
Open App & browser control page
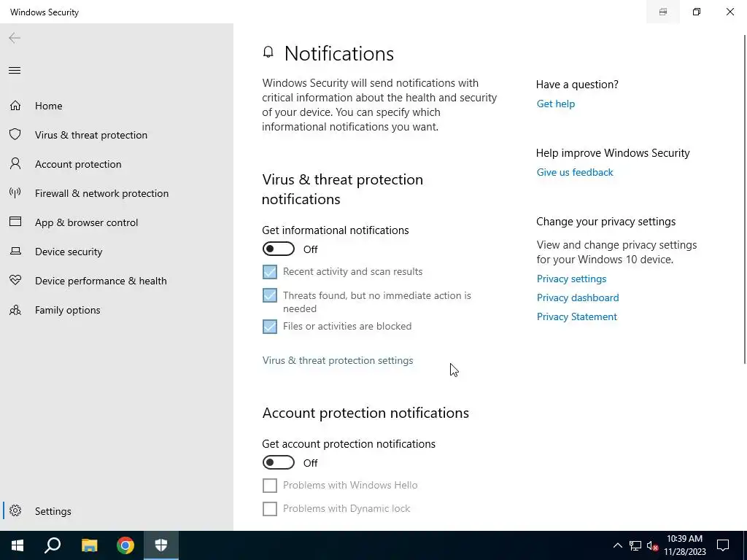click(x=117, y=222)
